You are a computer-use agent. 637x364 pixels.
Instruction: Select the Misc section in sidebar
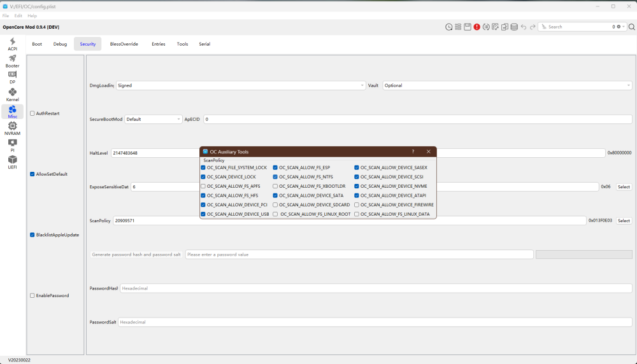(13, 111)
